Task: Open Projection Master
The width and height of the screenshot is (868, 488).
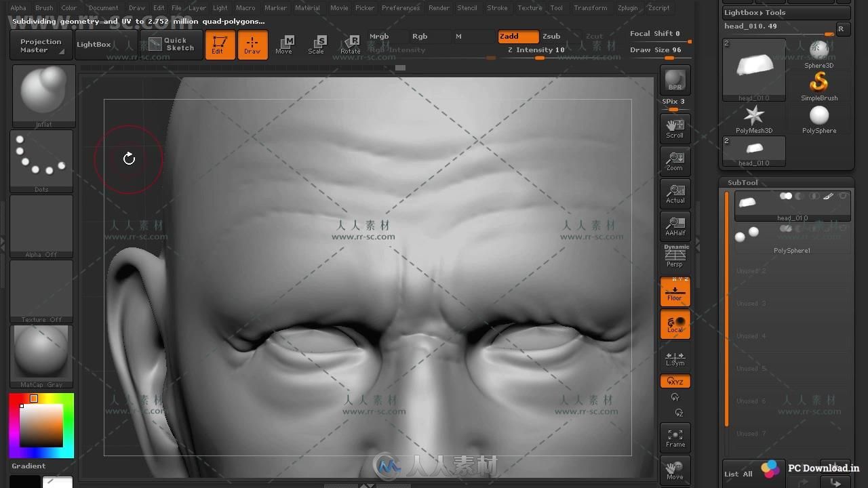Action: 41,45
